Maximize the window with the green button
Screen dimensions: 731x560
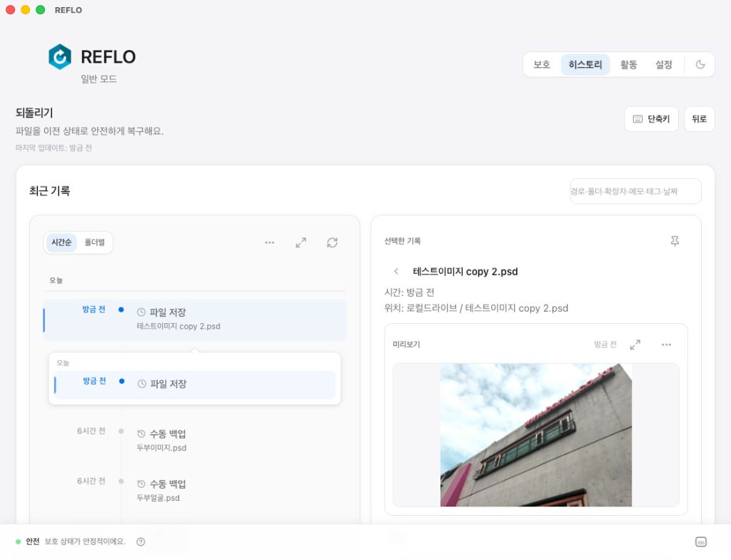pos(40,10)
